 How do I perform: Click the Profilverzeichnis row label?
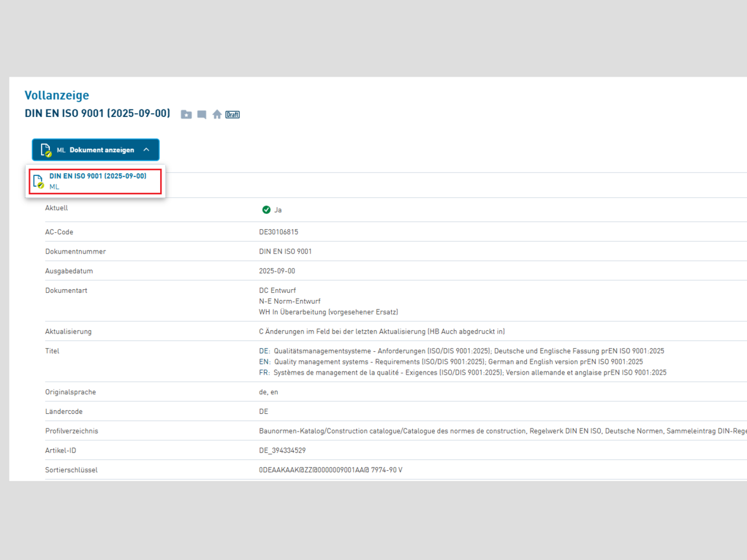(72, 431)
